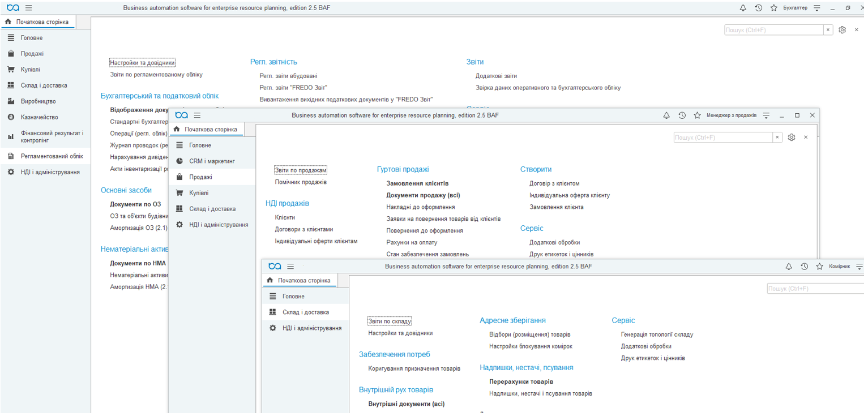
Task: Expand the Бухгалтер user settings dropdown
Action: (x=817, y=8)
